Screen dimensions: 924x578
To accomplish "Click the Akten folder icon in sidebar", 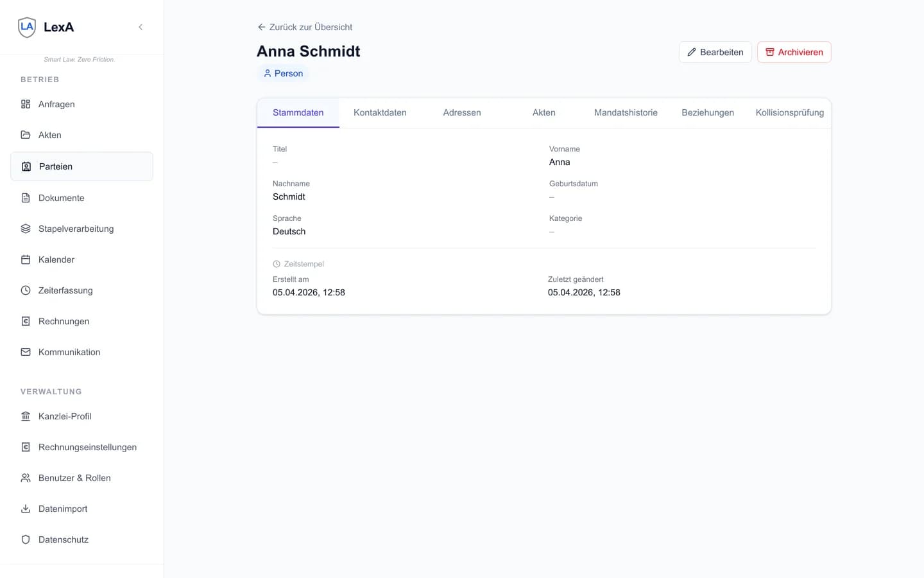I will 26,135.
